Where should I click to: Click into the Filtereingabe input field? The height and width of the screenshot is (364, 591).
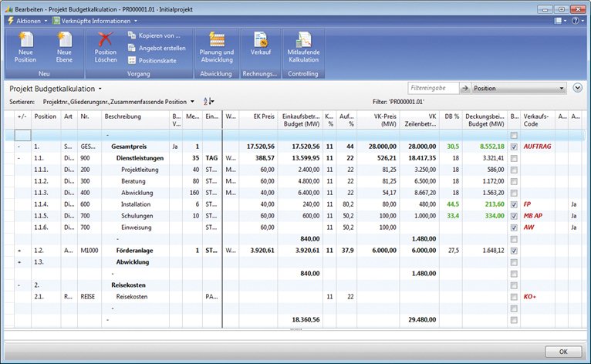(434, 88)
